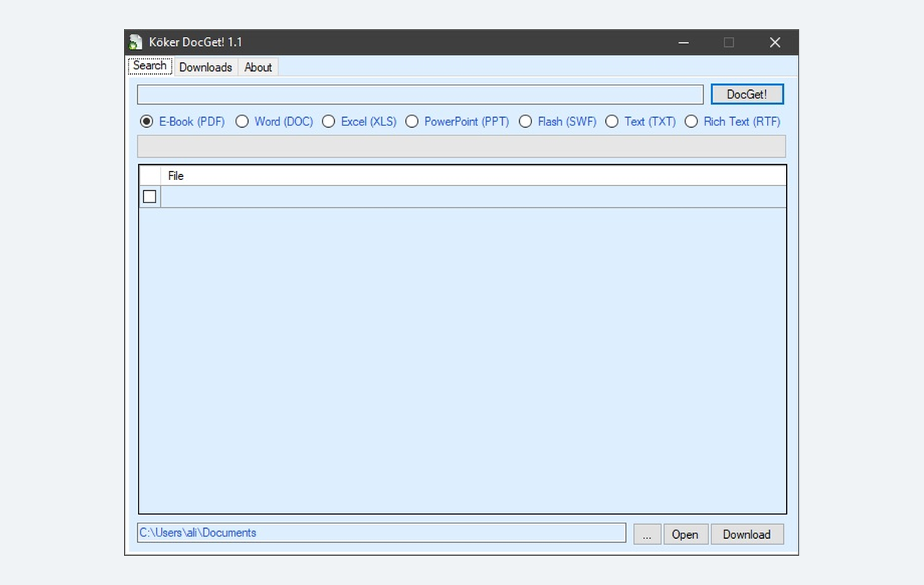Open the Downloads tab
This screenshot has width=924, height=585.
click(206, 67)
